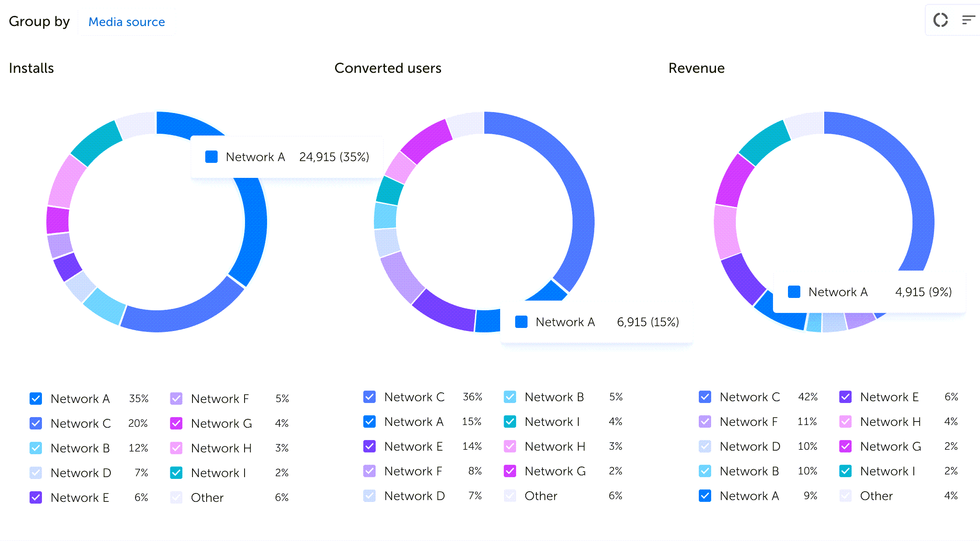The width and height of the screenshot is (980, 542).
Task: Switch to horizontal bars view icon
Action: point(968,20)
